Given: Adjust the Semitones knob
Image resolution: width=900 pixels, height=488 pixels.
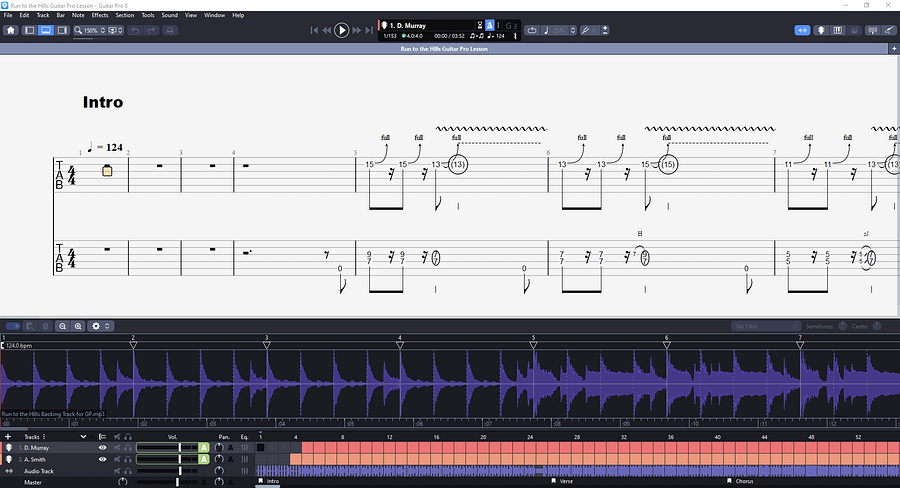Looking at the screenshot, I should click(843, 326).
